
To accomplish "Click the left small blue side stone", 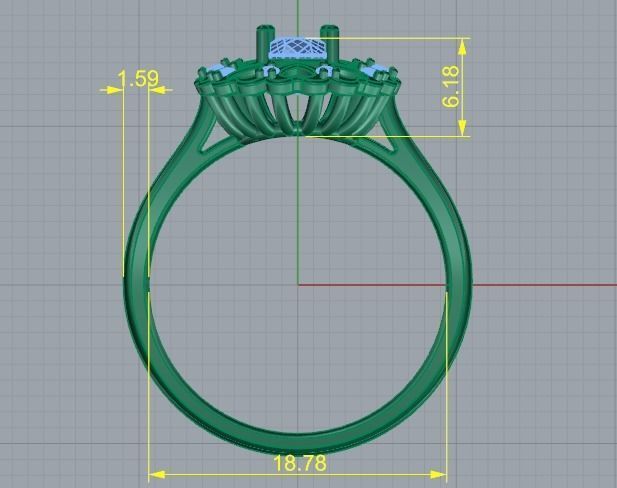I will click(x=221, y=72).
